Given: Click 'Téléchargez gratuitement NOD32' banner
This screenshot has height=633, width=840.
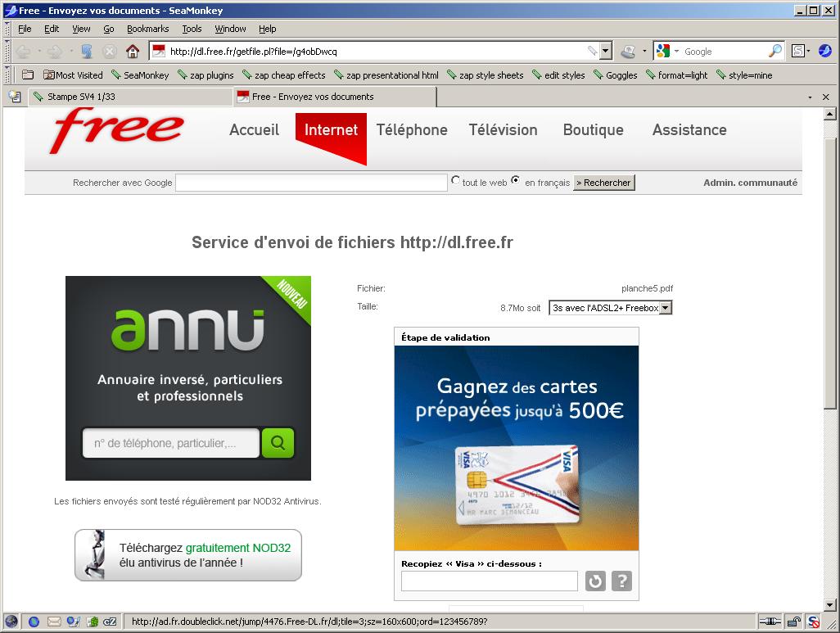Looking at the screenshot, I should (188, 555).
